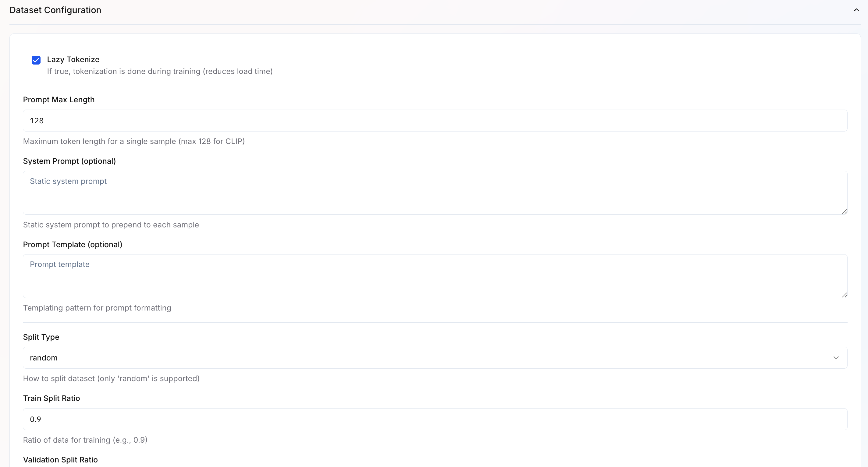
Task: Click the Validation Split Ratio label
Action: click(x=60, y=460)
